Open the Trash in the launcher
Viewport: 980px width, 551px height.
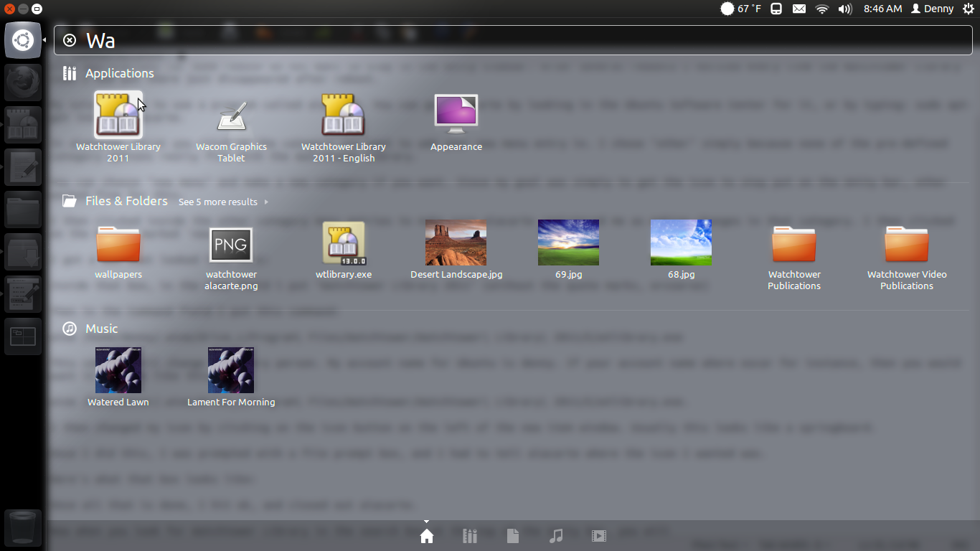[x=23, y=529]
